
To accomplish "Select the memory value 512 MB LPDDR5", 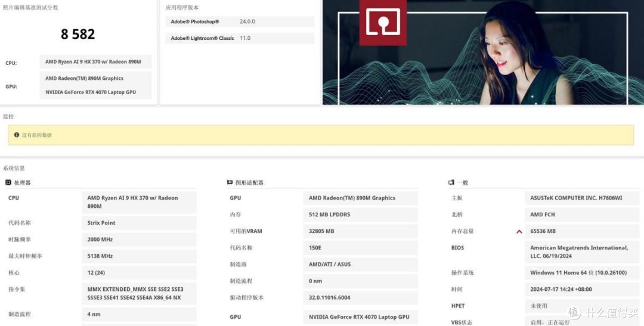I will point(329,215).
